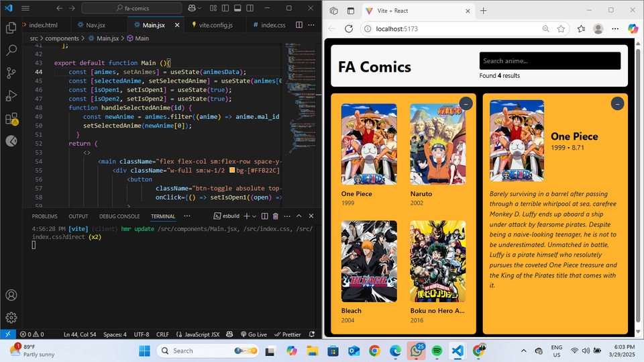
Task: Select the Boku no Hero anime card
Action: 438,272
